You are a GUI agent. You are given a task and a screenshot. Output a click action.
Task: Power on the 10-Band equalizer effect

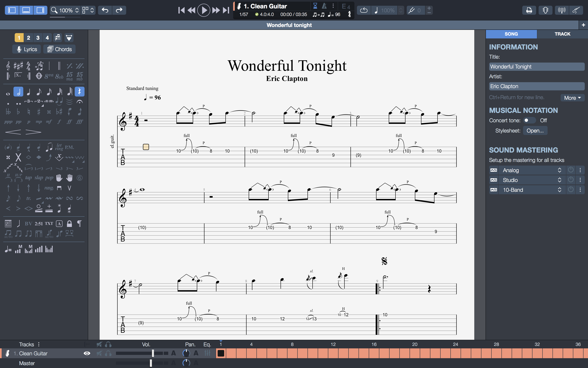(571, 190)
